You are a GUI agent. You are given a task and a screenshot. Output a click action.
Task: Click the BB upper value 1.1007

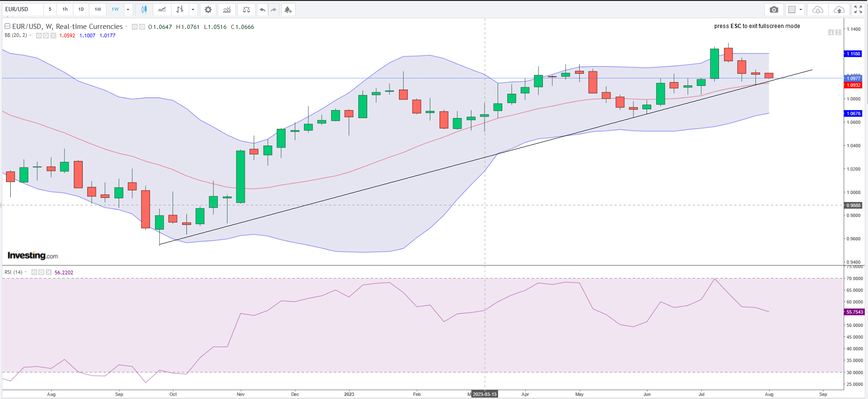(87, 35)
